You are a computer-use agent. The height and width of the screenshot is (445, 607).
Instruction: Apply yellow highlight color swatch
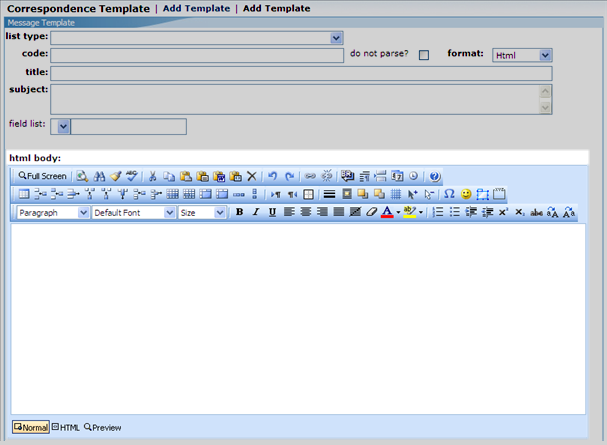point(410,212)
